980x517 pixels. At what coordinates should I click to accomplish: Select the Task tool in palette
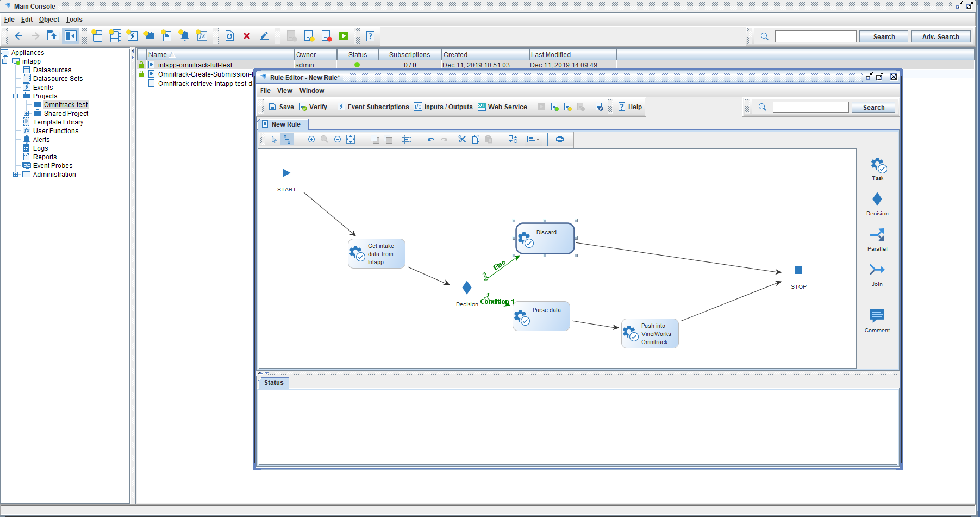878,169
